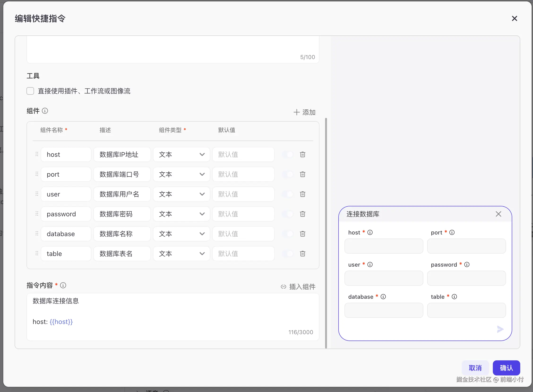Viewport: 533px width, 392px height.
Task: Click the 取消 button
Action: tap(475, 368)
